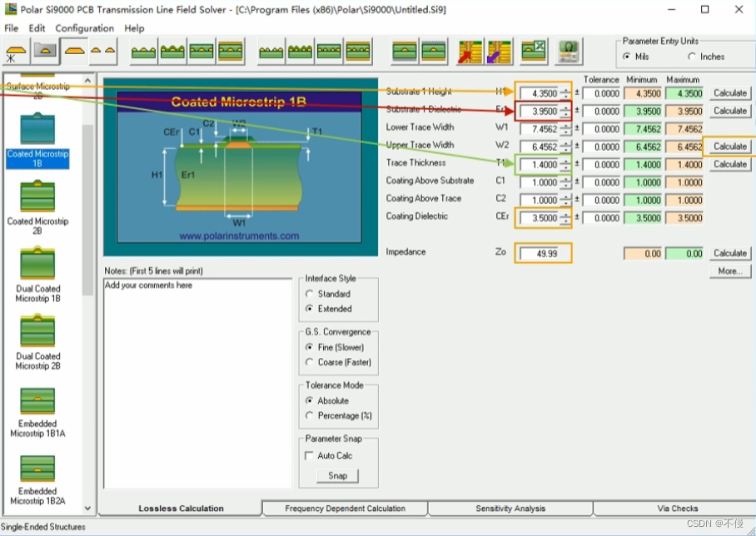Click Calculate for Substrate 1 Height
The height and width of the screenshot is (536, 756).
[730, 93]
